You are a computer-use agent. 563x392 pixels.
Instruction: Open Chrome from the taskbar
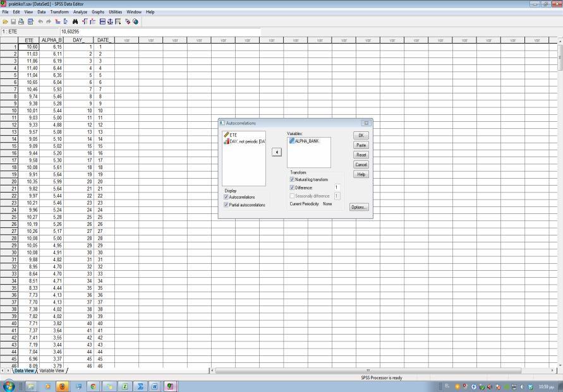point(94,386)
